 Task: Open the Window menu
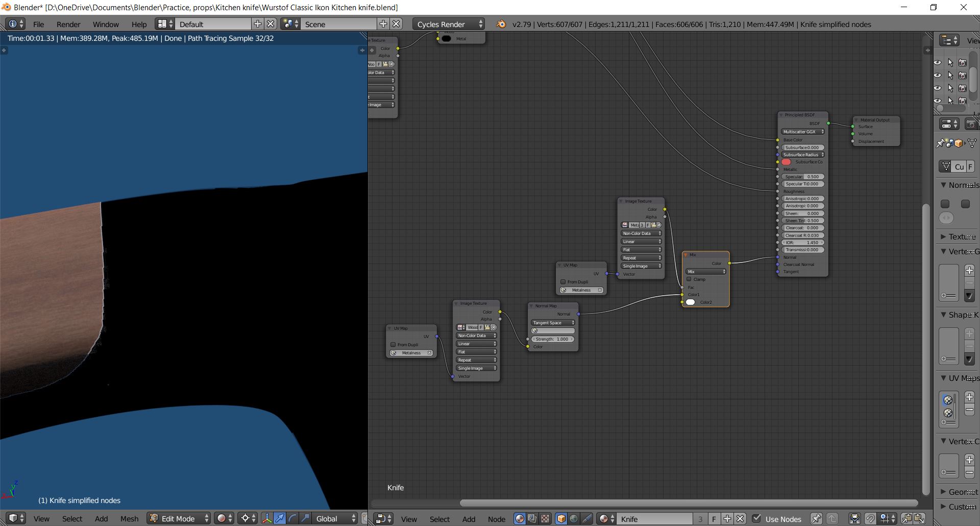106,24
